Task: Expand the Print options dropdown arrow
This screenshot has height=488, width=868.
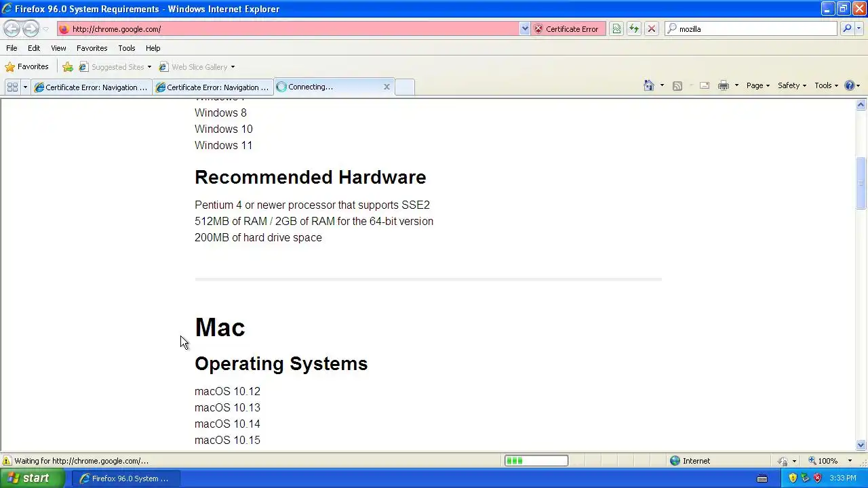Action: 736,85
